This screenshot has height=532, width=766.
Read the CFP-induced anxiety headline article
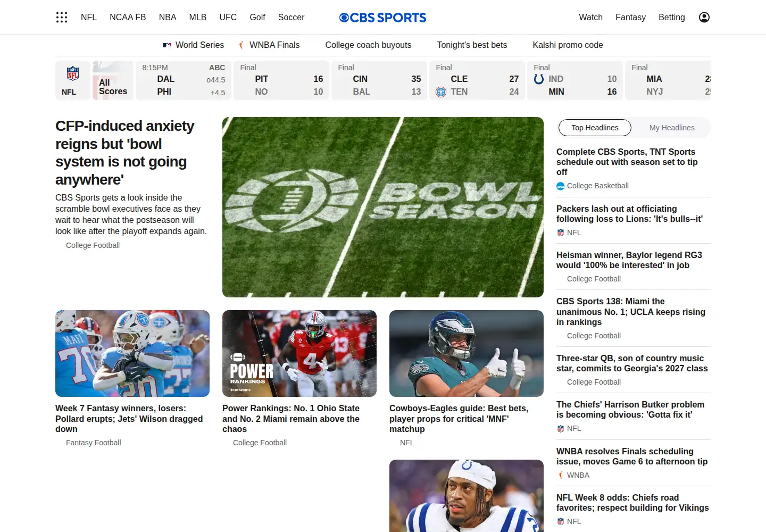(x=125, y=153)
